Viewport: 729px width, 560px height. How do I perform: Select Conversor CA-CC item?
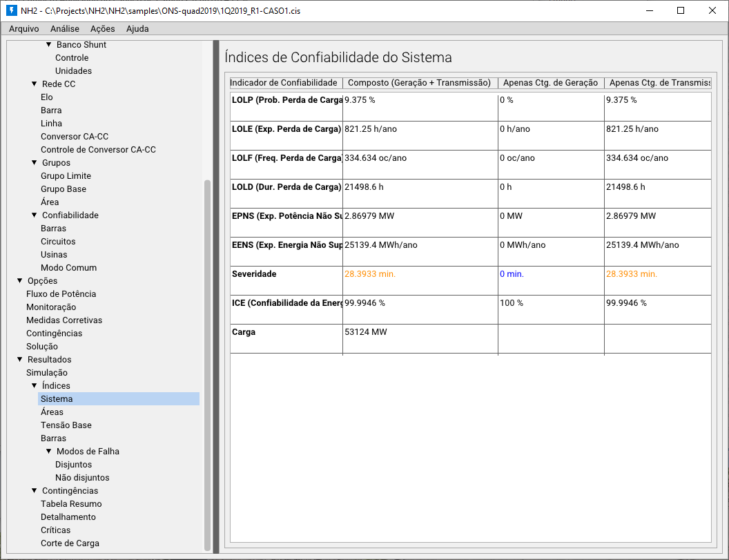click(x=75, y=136)
